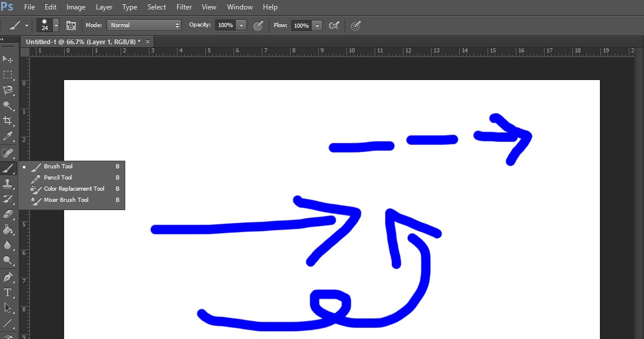Close the Untitled-1 document tab
Screen dimensions: 644x339
click(x=148, y=42)
